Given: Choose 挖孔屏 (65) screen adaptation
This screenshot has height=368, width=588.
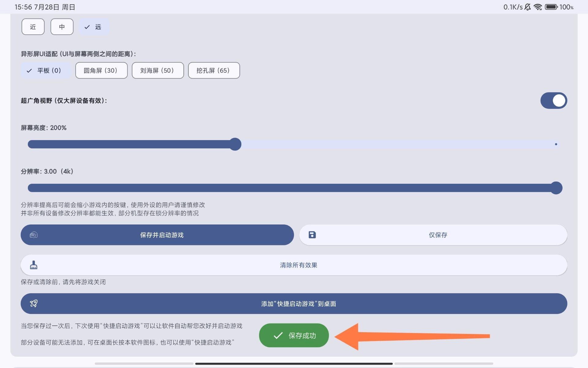Looking at the screenshot, I should (214, 71).
